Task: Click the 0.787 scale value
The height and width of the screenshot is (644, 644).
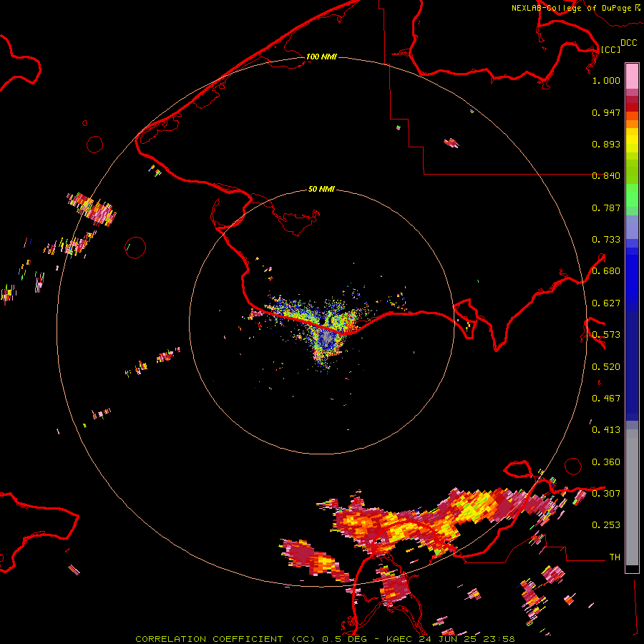Action: (606, 208)
